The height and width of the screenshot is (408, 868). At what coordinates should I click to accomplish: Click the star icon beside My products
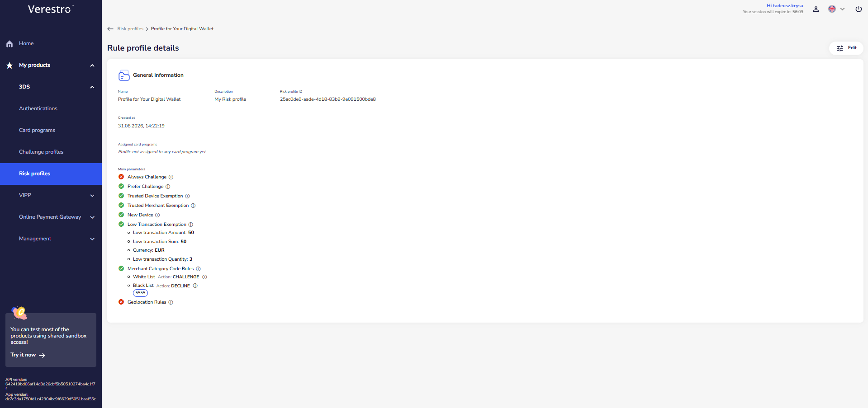(9, 66)
